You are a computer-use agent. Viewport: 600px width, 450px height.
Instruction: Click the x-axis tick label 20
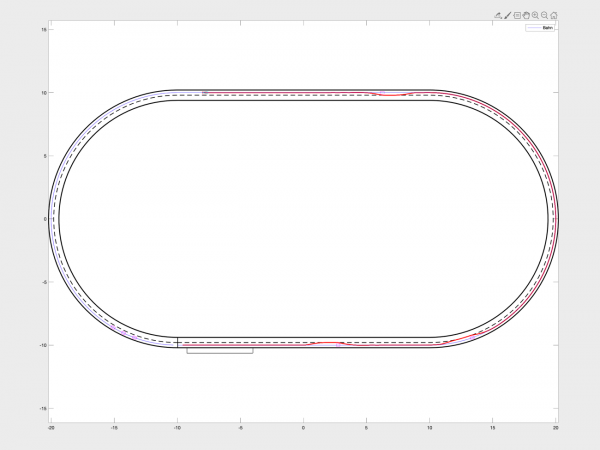click(555, 427)
